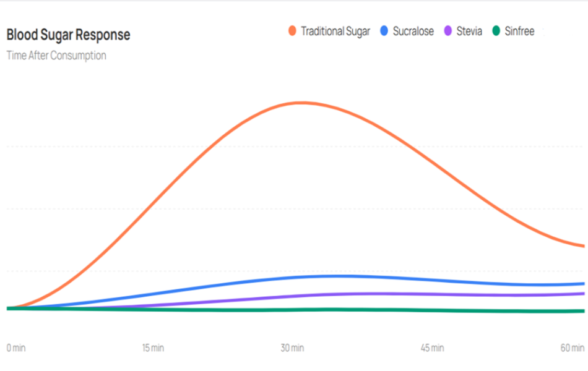Toggle the Traditional Sugar series label
Screen dimensions: 588x371
click(335, 31)
